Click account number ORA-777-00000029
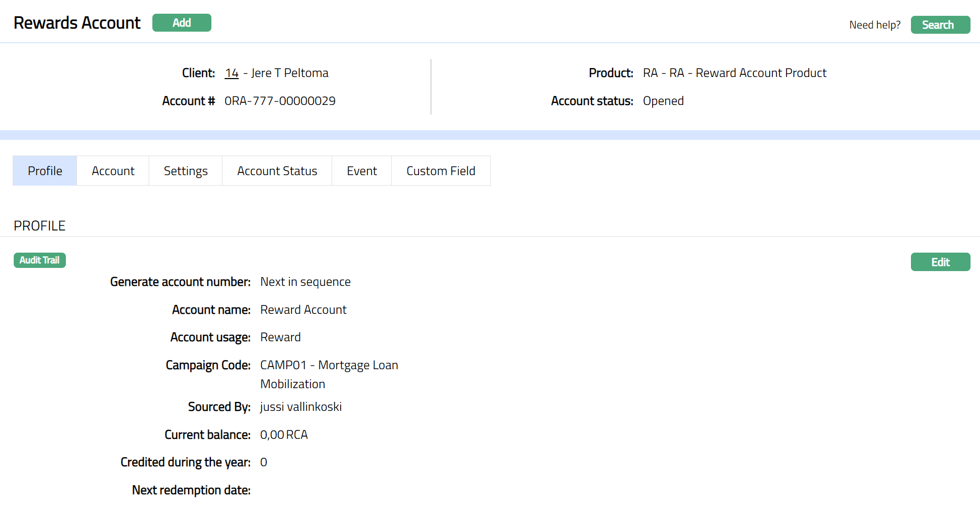This screenshot has width=980, height=510. point(280,101)
